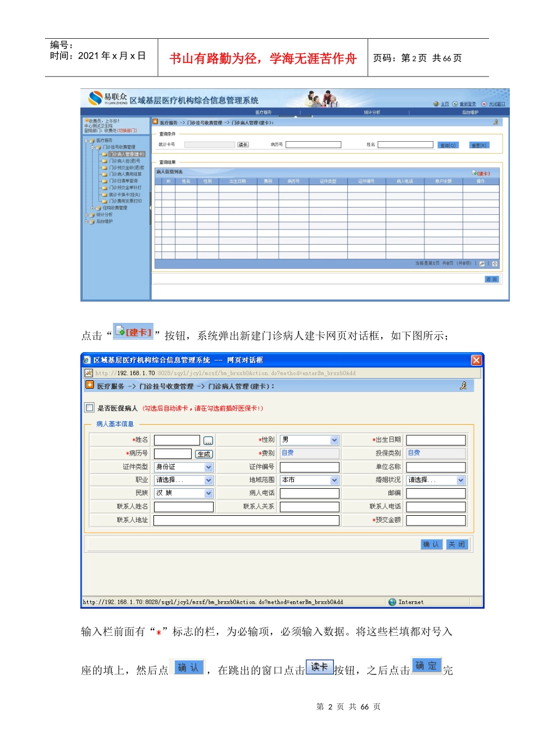Expand the 住院收费管理 tree node

(92, 208)
